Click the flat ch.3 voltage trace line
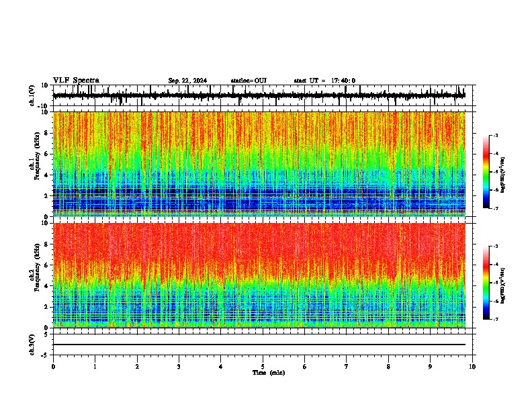532x411 pixels. coord(259,345)
